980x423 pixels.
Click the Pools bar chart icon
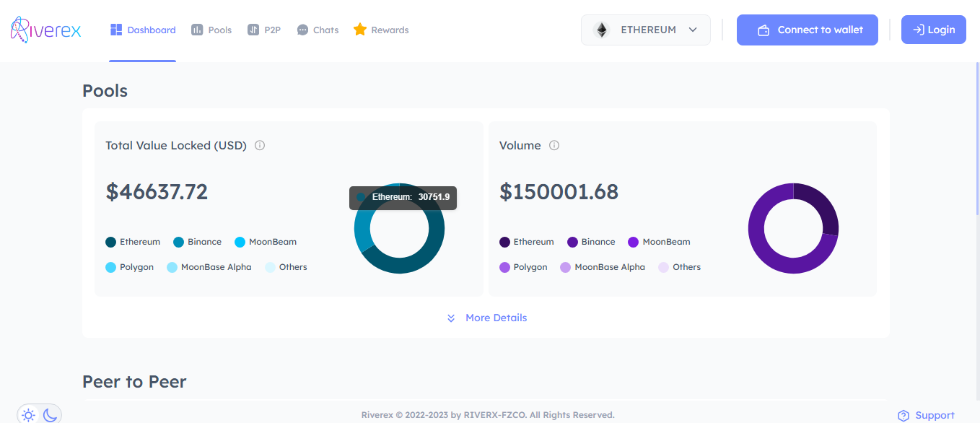(197, 30)
